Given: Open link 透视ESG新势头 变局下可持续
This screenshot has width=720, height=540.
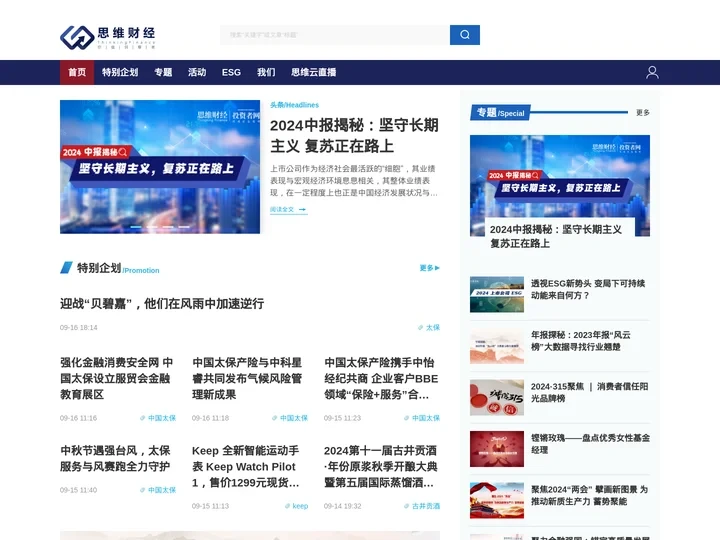Looking at the screenshot, I should pos(588,289).
